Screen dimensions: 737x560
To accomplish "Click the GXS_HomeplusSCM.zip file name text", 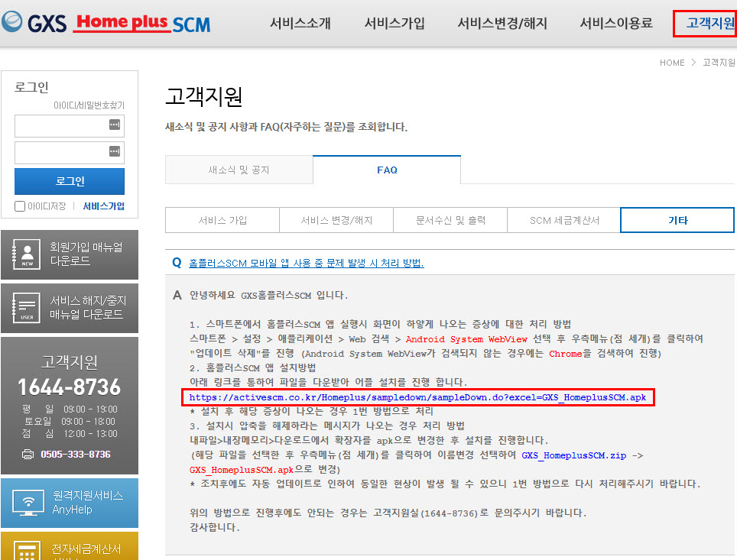I will point(574,455).
